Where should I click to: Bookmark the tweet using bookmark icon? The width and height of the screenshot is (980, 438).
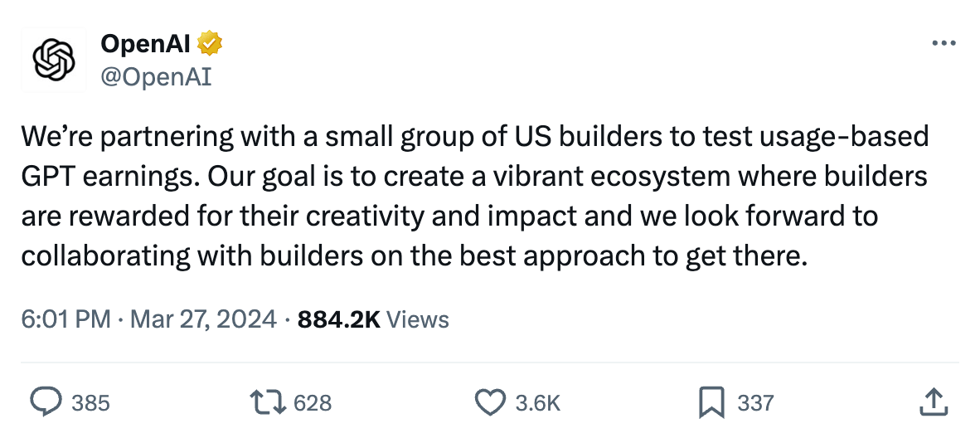click(711, 402)
